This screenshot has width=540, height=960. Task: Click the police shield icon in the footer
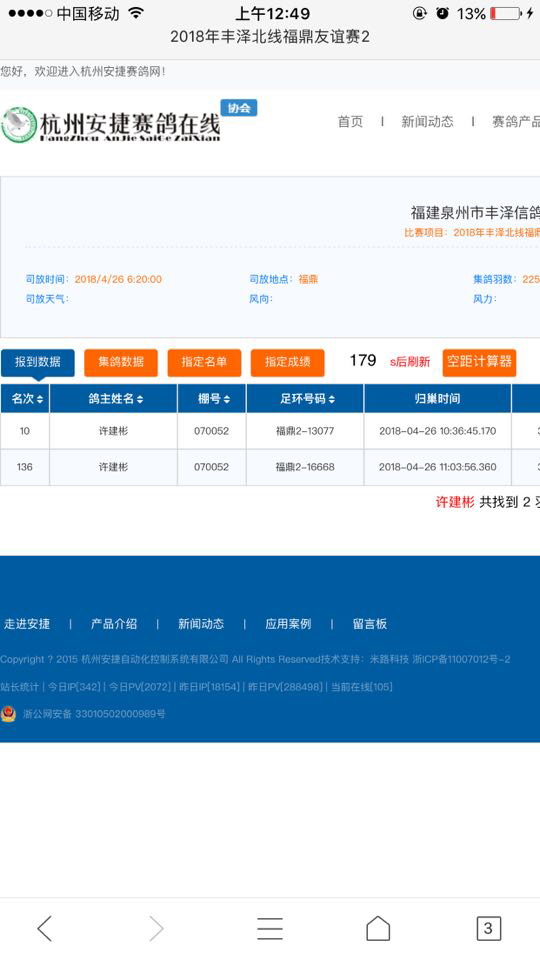click(x=8, y=714)
